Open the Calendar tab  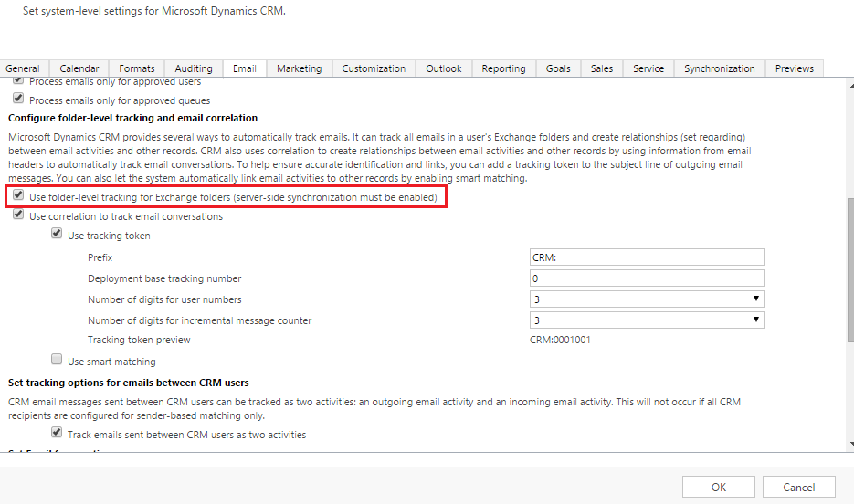tap(79, 68)
